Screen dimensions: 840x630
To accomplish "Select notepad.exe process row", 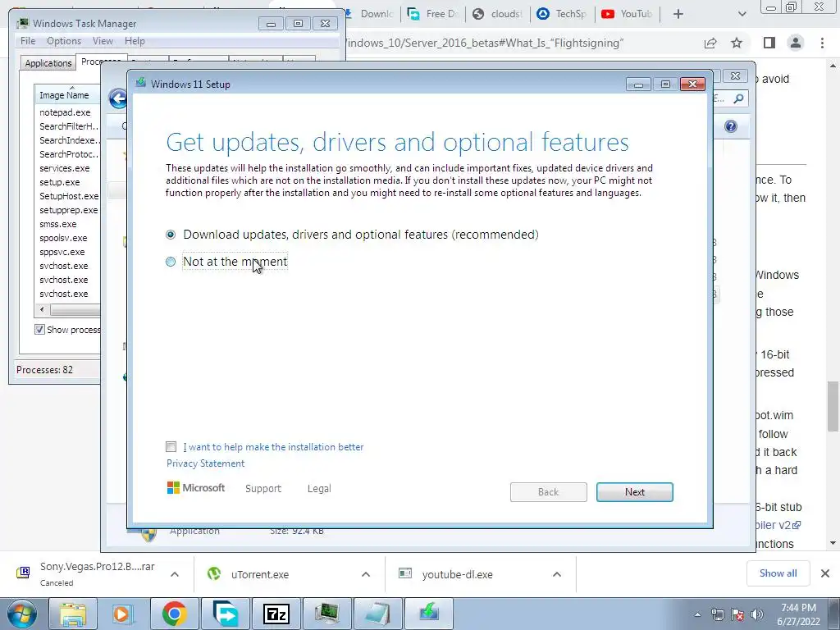I will 67,112.
